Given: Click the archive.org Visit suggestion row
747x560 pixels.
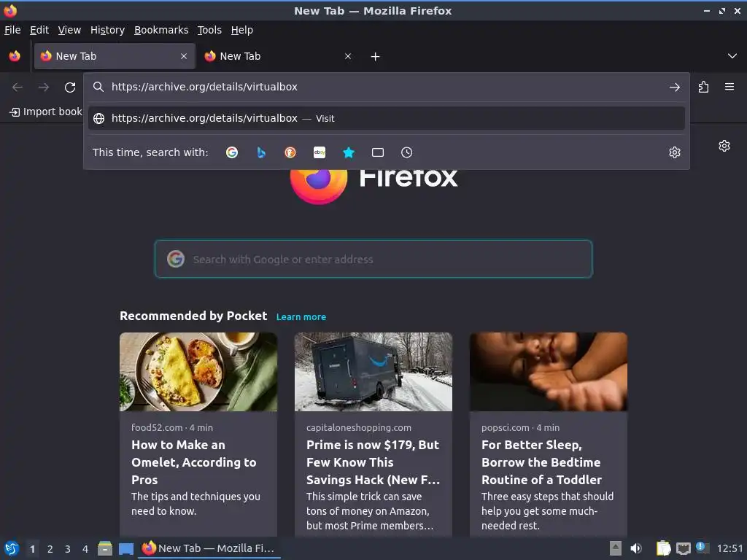Looking at the screenshot, I should click(387, 118).
